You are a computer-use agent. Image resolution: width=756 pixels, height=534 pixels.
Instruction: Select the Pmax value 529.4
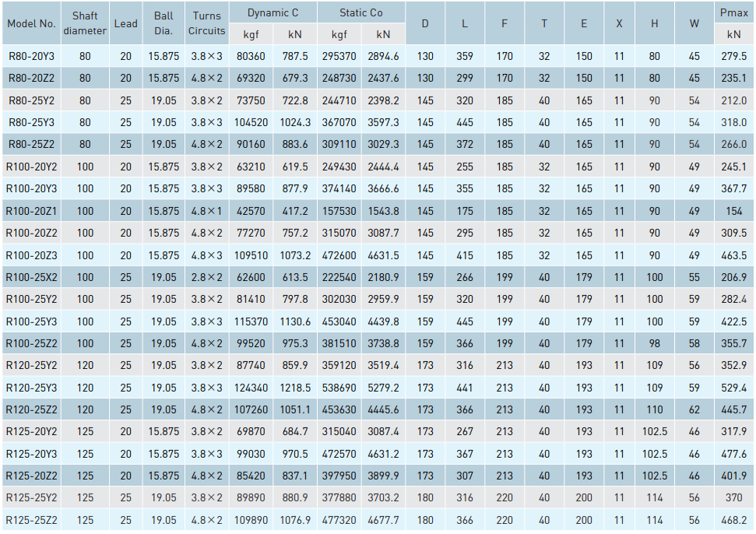pyautogui.click(x=733, y=388)
